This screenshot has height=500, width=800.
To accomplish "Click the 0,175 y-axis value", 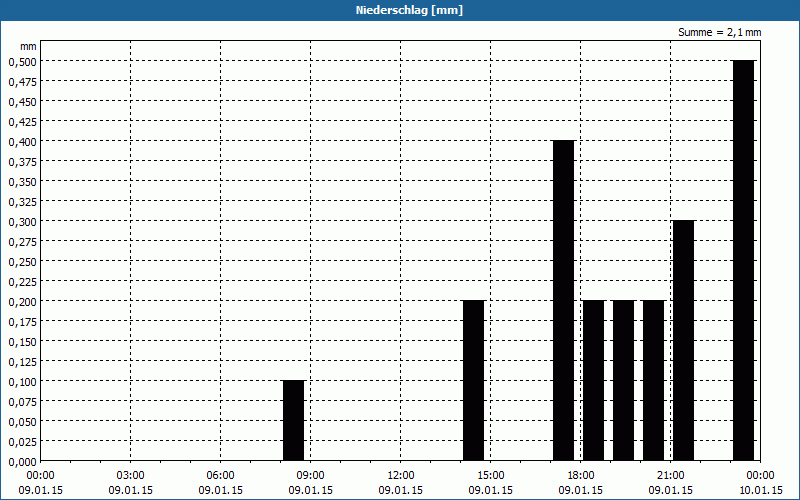I will point(22,321).
